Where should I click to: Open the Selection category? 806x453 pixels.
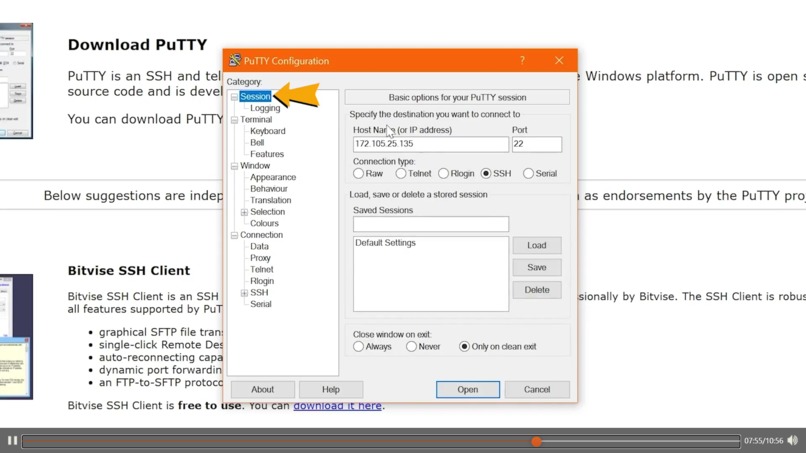pos(267,212)
